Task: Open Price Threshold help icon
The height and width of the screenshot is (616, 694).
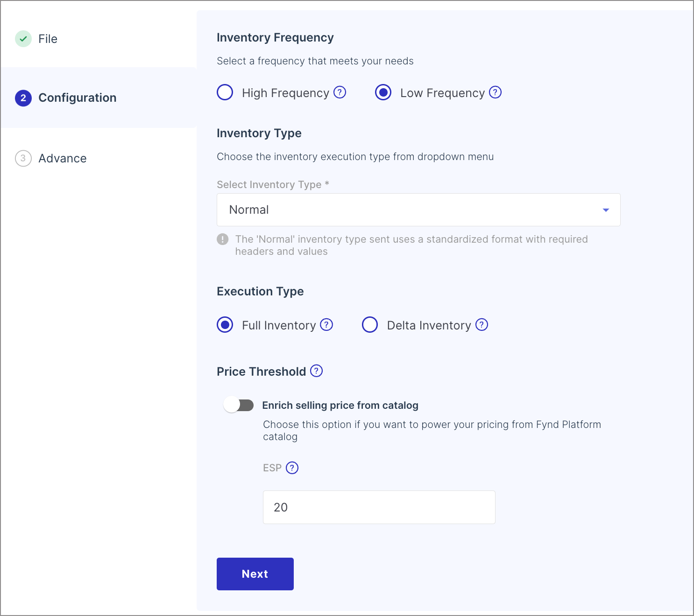Action: [317, 371]
